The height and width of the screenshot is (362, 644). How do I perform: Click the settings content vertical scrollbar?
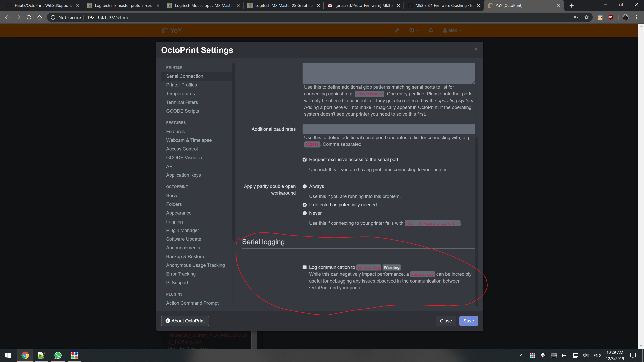coord(477,221)
